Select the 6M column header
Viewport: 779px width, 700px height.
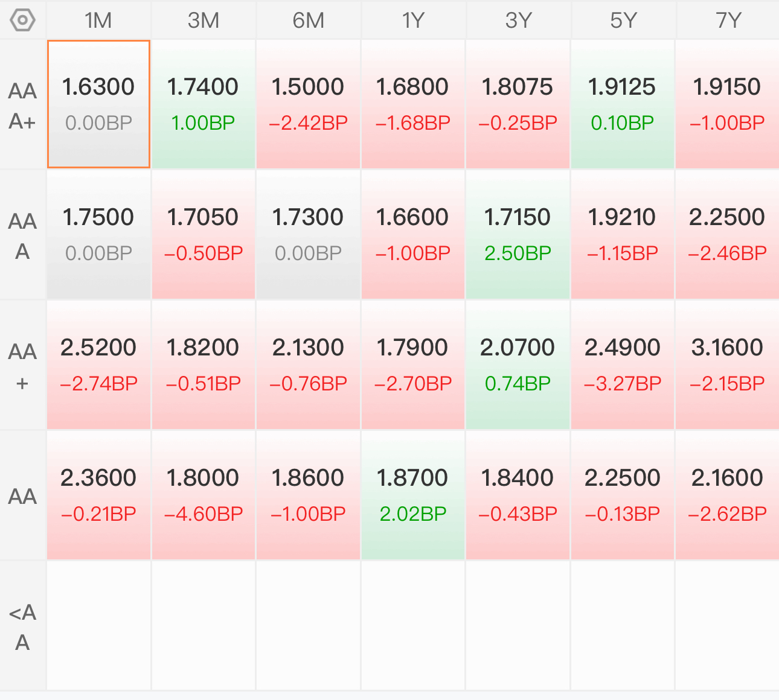[x=308, y=21]
